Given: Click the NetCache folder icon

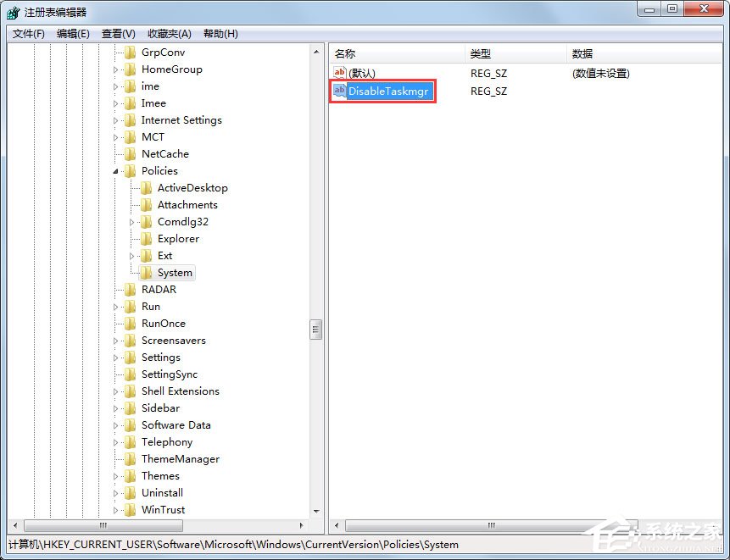Looking at the screenshot, I should click(x=131, y=154).
